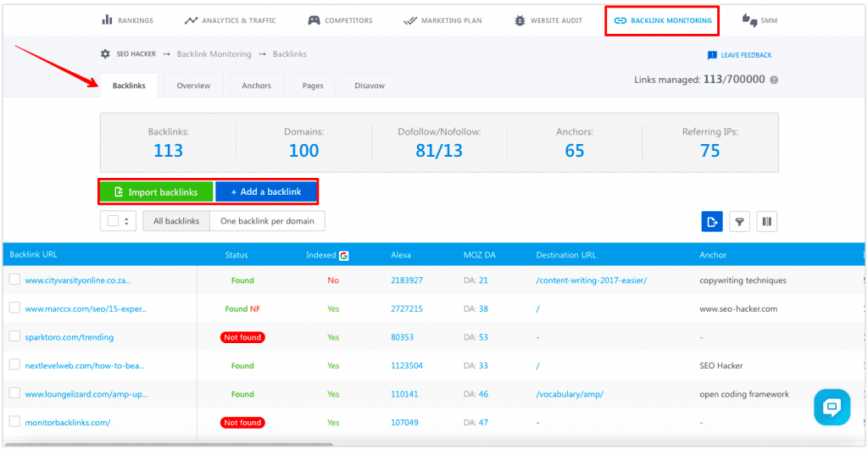Check the www.marccx.com row checkbox
The width and height of the screenshot is (868, 449).
pyautogui.click(x=14, y=308)
